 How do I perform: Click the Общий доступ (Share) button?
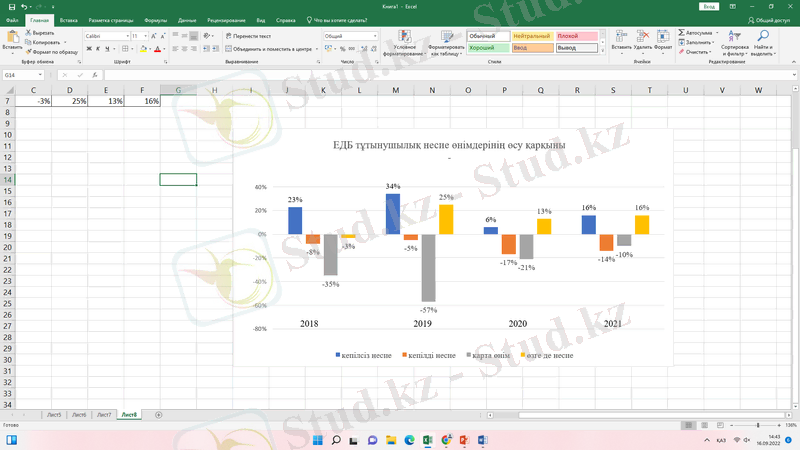(768, 19)
